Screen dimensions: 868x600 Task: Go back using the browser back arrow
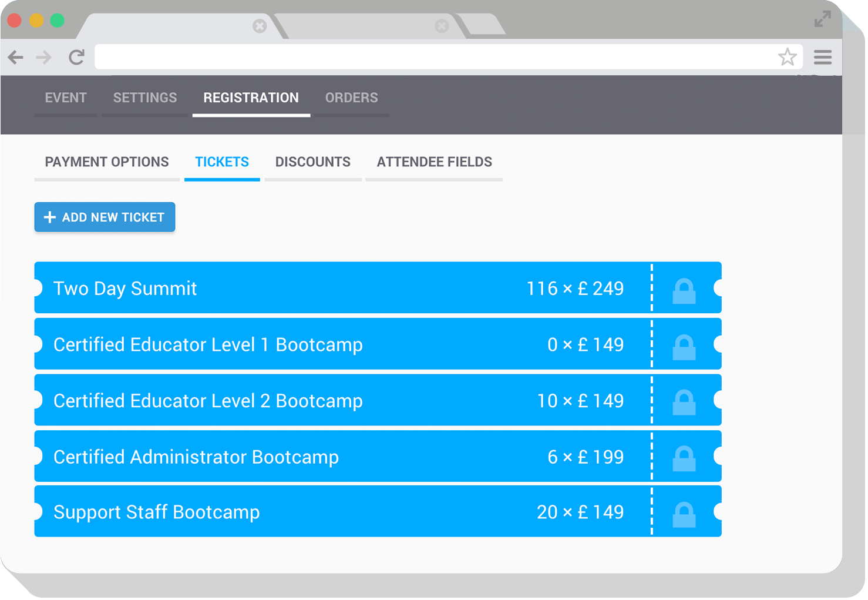pyautogui.click(x=16, y=58)
